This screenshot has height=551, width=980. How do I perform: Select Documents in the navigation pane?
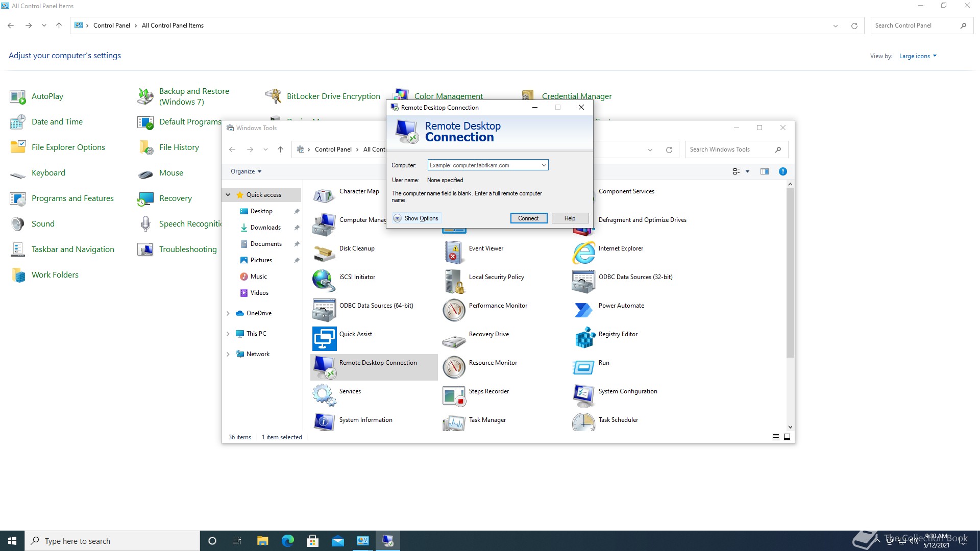(266, 244)
